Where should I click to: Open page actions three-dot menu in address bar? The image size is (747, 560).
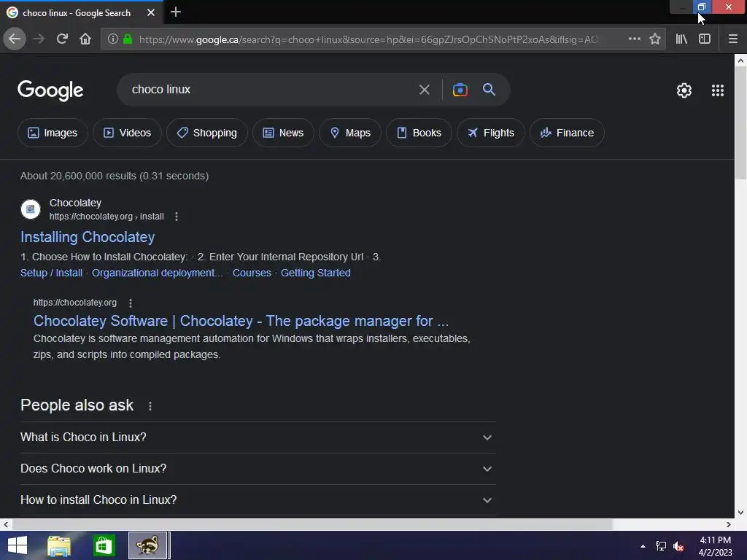pyautogui.click(x=634, y=39)
